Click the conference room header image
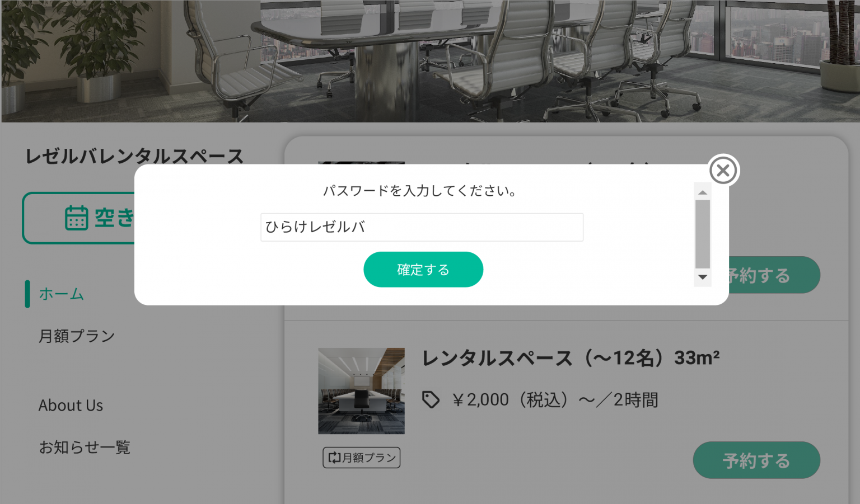 point(430,61)
